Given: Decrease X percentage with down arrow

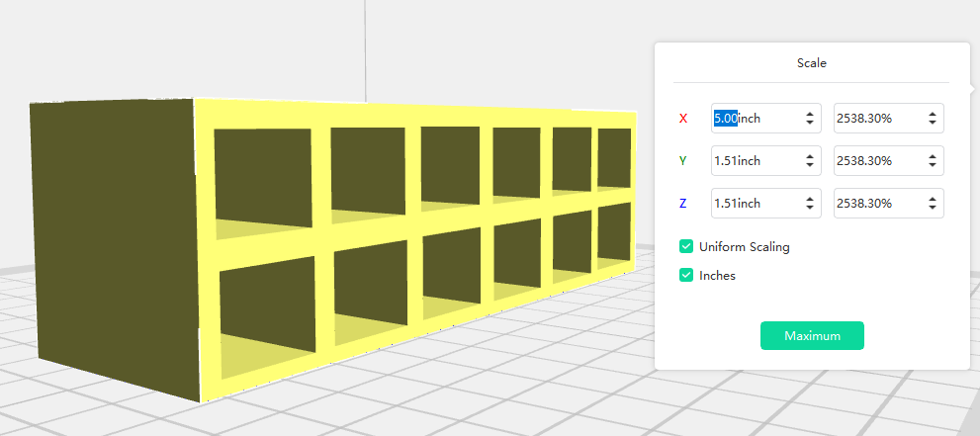Looking at the screenshot, I should 933,123.
